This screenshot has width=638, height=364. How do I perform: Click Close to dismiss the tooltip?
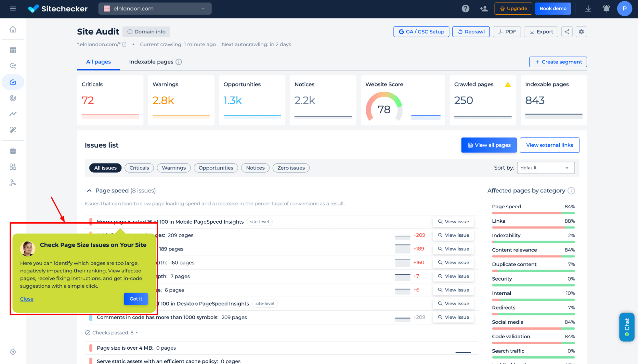(27, 299)
